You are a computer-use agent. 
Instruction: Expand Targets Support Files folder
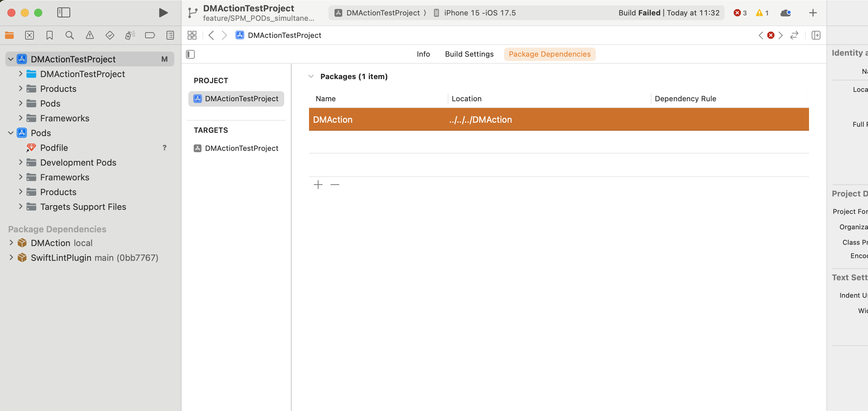pos(20,207)
